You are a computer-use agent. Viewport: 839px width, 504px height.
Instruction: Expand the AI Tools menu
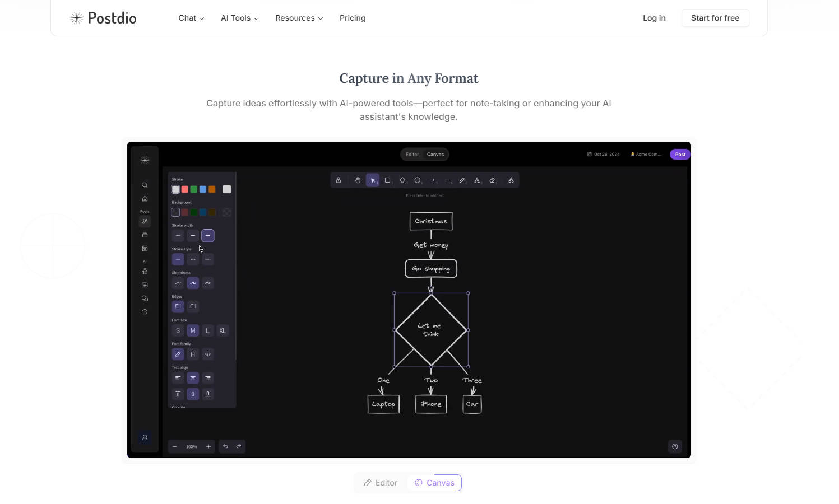240,18
